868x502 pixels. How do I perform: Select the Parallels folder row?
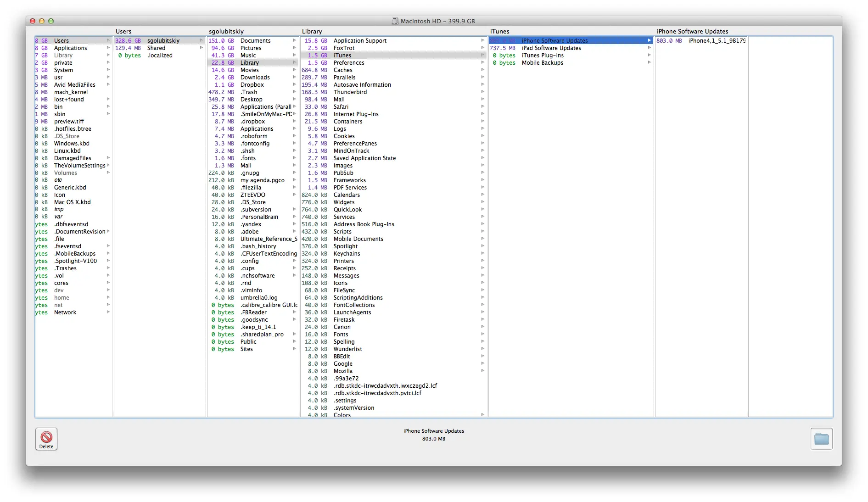394,78
